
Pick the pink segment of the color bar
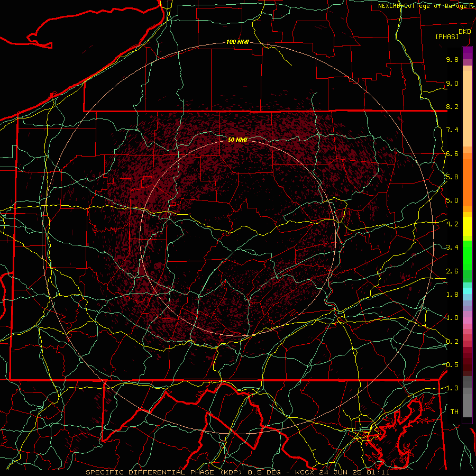[x=467, y=321]
